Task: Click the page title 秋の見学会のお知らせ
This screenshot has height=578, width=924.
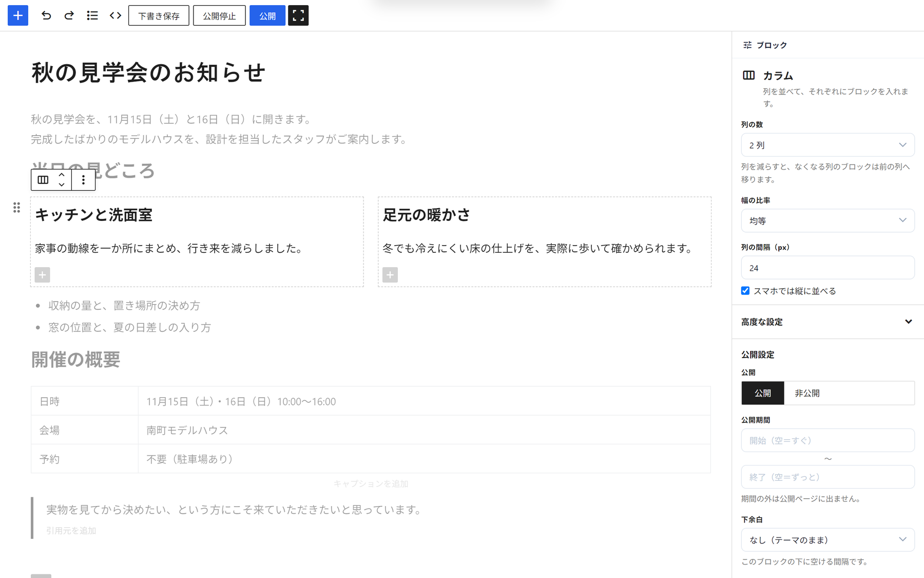Action: [148, 72]
